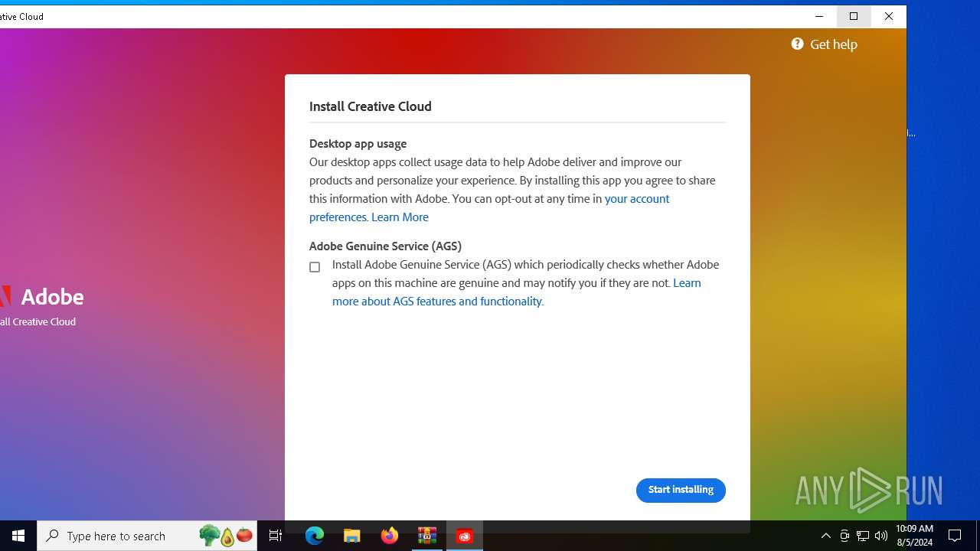This screenshot has width=980, height=551.
Task: Click the 'Desktop app usage' heading text
Action: [x=358, y=143]
